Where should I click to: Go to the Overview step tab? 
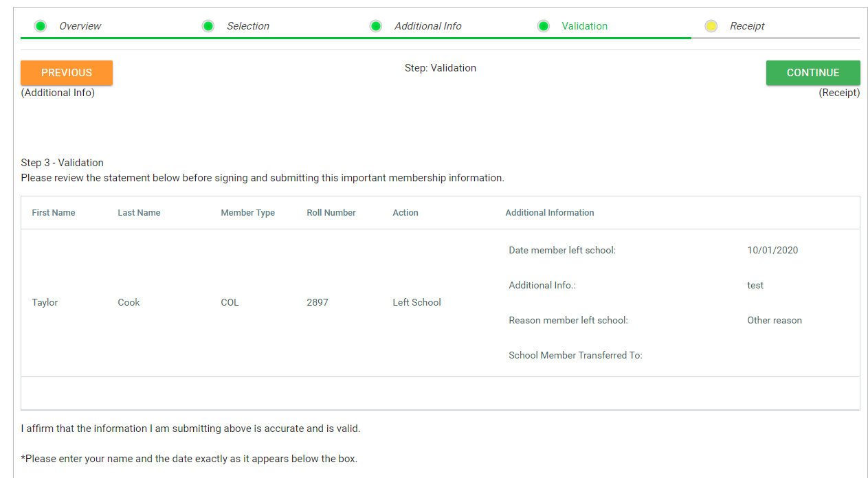(80, 26)
